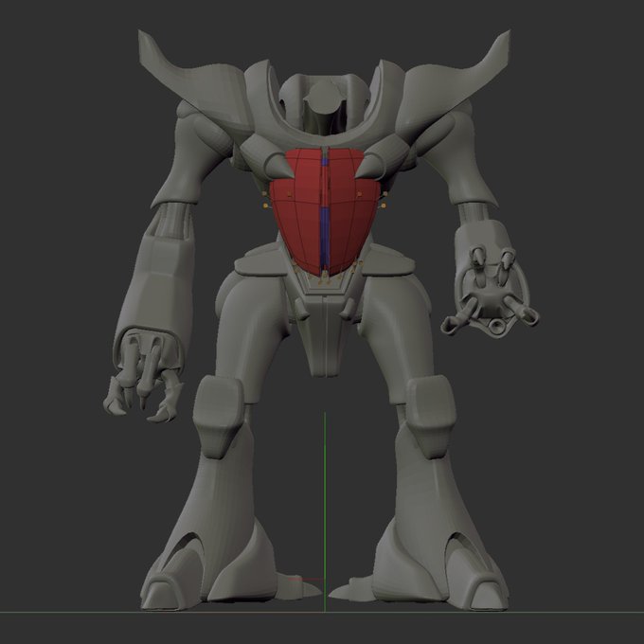Select the pointed shoulder horn above the open-palmed arm
644x644 pixels.
coord(456,82)
